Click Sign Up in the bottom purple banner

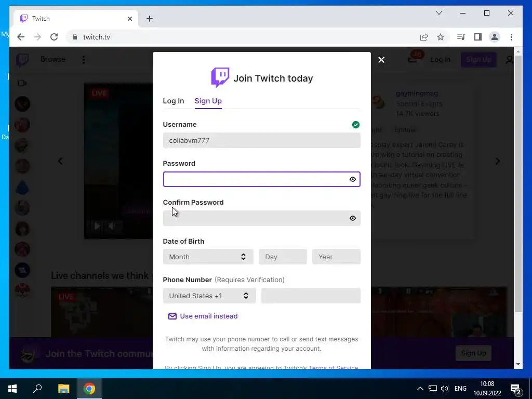coord(473,353)
